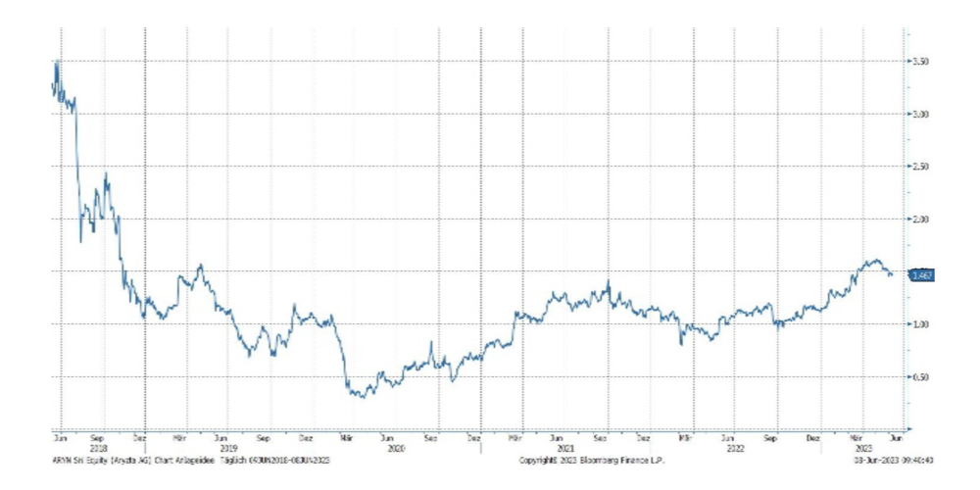Click the 2.50 label on the price axis

pyautogui.click(x=921, y=167)
